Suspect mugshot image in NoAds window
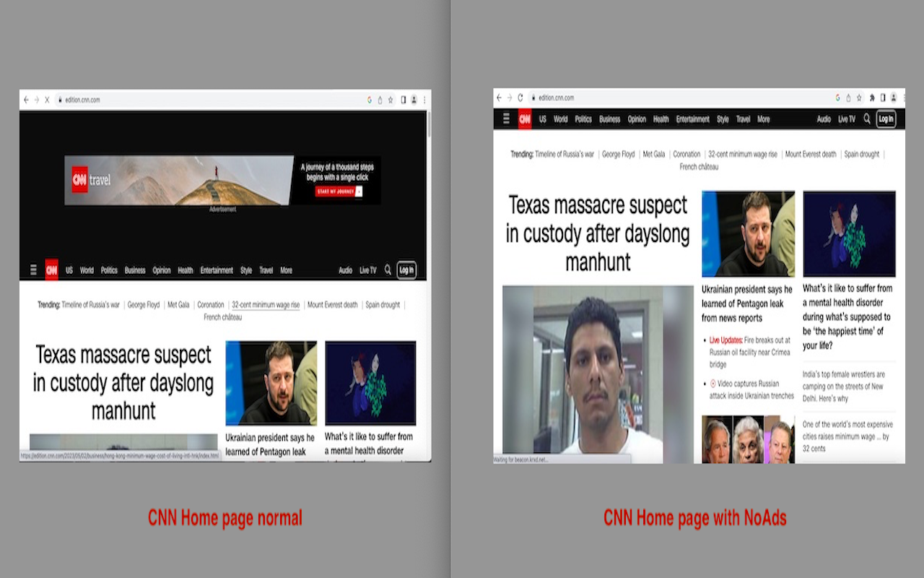 tap(598, 374)
